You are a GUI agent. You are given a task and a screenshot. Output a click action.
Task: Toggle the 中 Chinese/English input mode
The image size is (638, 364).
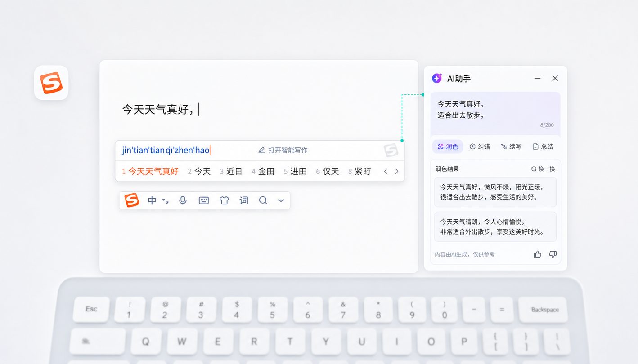pyautogui.click(x=152, y=200)
